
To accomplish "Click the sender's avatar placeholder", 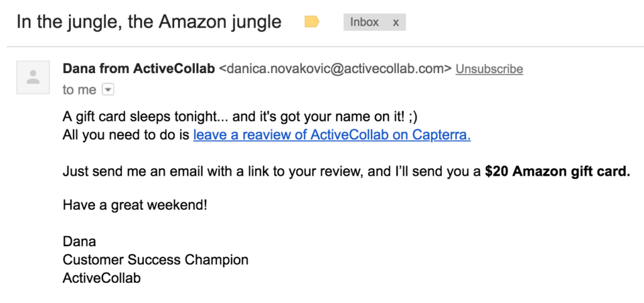I will point(34,78).
